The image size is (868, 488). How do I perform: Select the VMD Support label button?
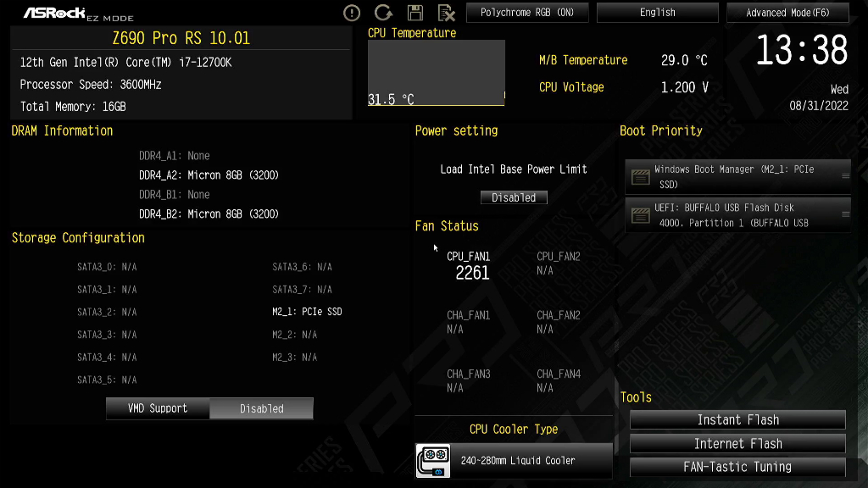[x=158, y=408]
